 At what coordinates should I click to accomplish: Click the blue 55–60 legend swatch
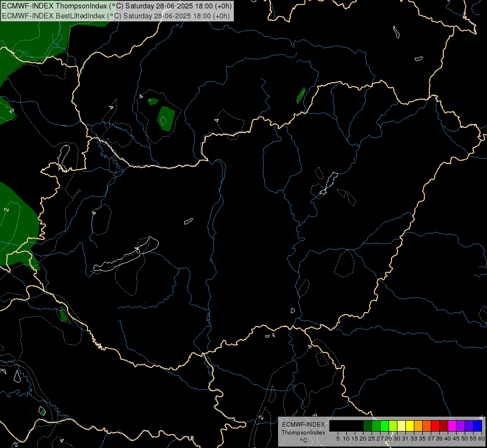(478, 426)
